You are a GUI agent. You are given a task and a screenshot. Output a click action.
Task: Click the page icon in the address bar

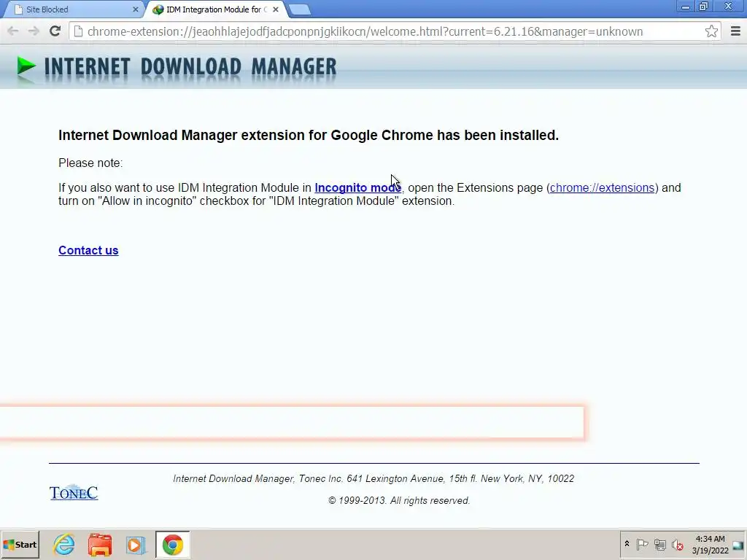click(78, 31)
